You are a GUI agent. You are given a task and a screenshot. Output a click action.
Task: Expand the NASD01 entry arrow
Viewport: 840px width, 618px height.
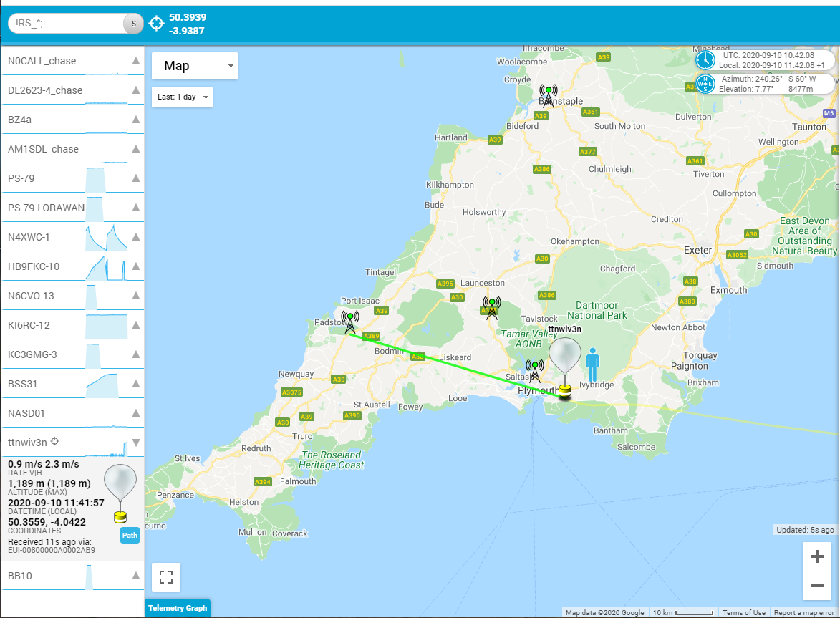click(x=136, y=413)
